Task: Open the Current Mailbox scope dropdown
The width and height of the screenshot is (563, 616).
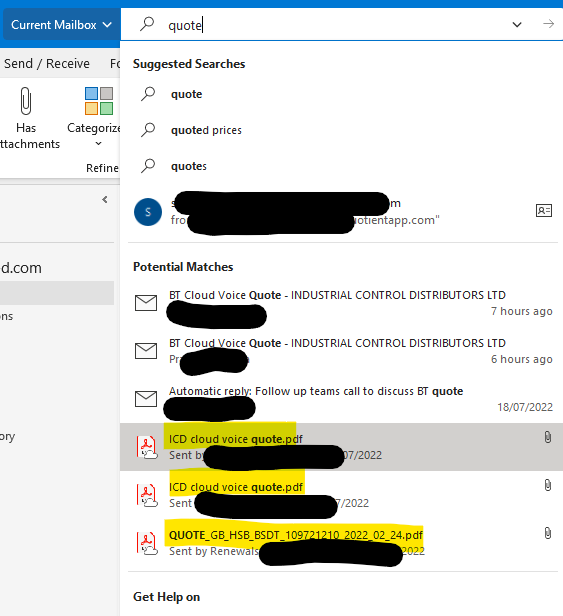Action: tap(61, 25)
